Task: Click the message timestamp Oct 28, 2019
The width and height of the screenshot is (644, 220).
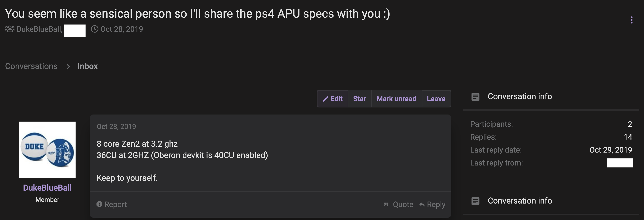Action: 116,127
